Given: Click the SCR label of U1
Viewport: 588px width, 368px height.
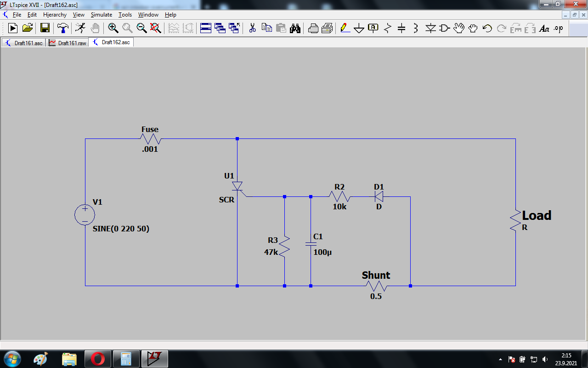Looking at the screenshot, I should click(226, 200).
